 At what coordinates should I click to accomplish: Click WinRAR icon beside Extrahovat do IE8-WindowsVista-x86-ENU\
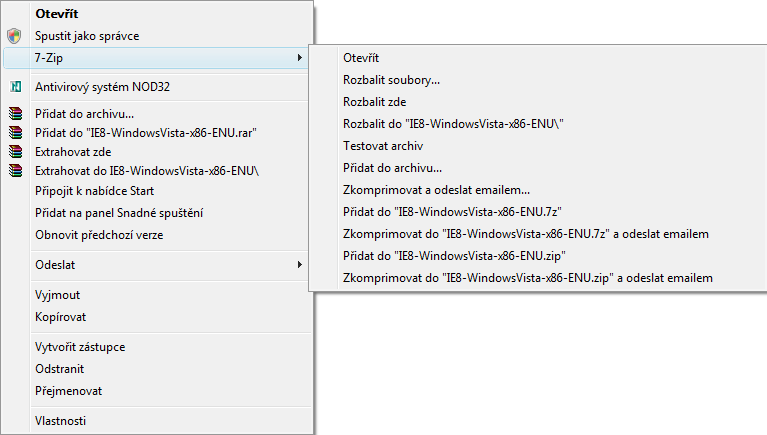tap(16, 171)
